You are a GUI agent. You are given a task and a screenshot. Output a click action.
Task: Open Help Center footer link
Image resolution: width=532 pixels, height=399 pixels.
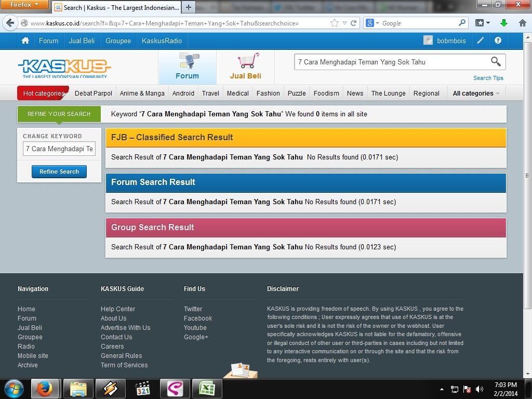118,309
